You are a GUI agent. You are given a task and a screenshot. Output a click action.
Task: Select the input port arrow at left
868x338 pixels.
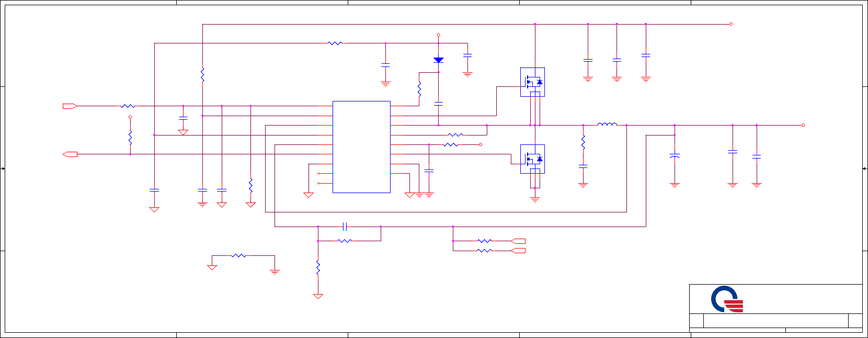click(70, 106)
